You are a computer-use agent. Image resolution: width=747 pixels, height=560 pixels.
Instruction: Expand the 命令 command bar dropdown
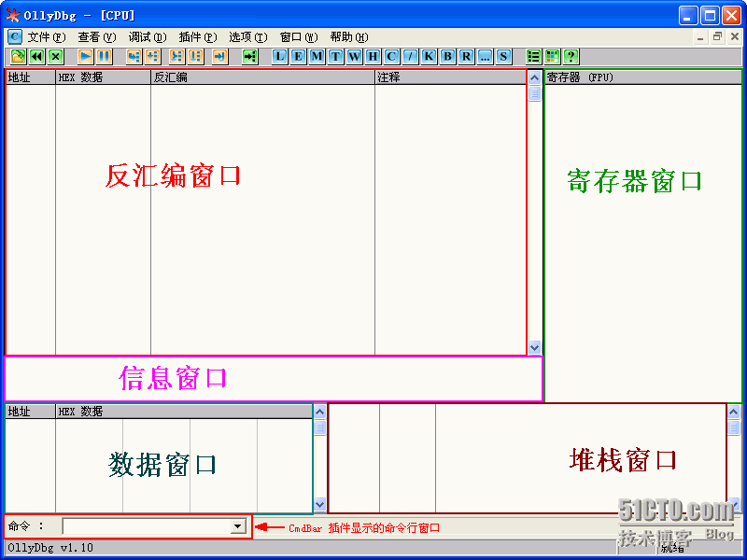(x=237, y=526)
